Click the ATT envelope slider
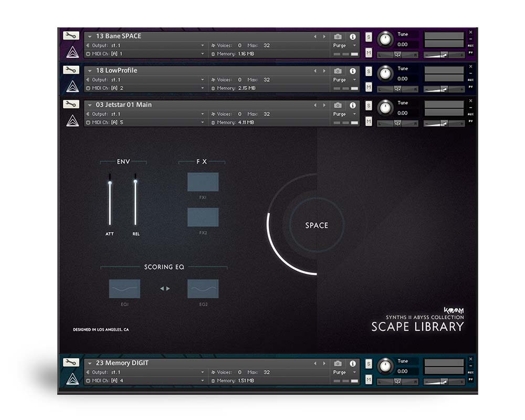525x420 pixels. [x=110, y=199]
